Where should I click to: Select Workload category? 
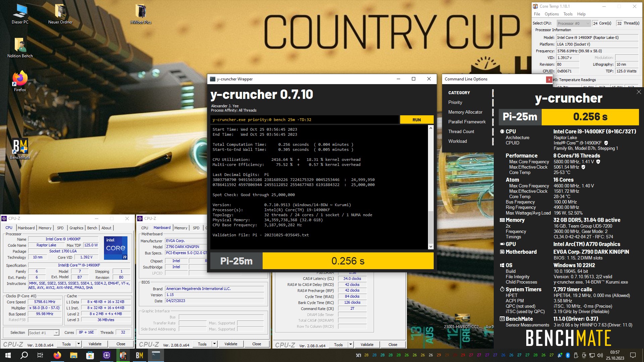(x=458, y=141)
